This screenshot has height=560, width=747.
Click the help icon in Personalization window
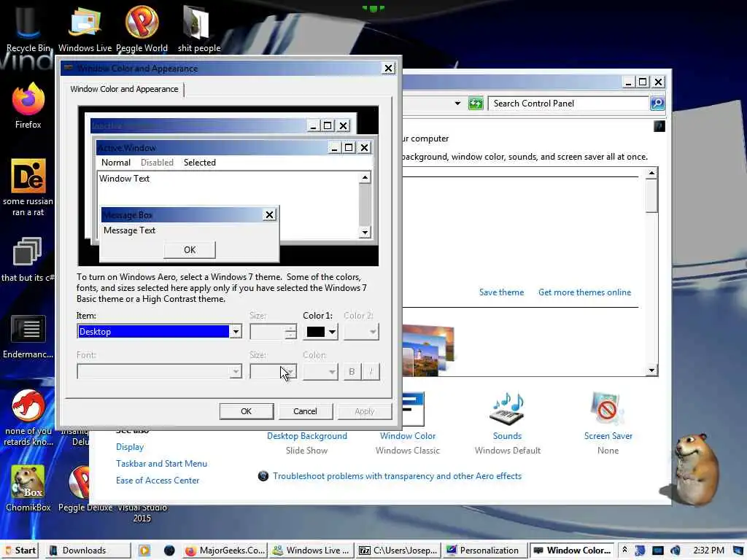[659, 126]
